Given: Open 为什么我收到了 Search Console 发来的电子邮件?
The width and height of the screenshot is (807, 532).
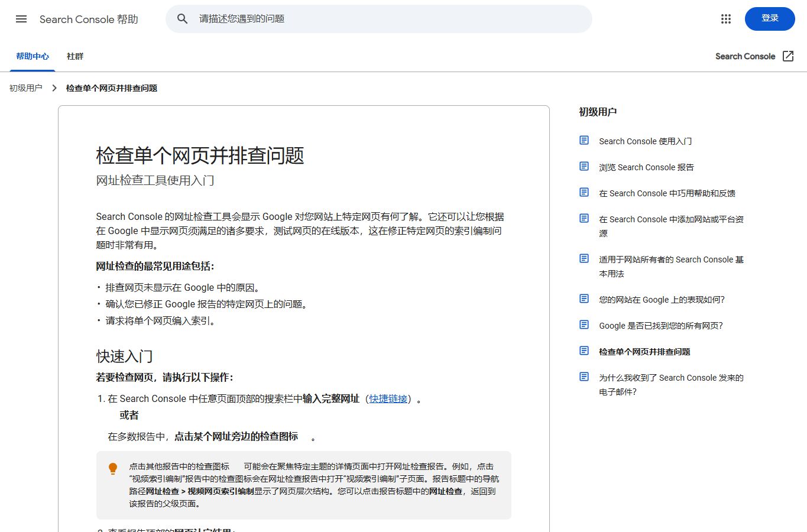Looking at the screenshot, I should click(671, 385).
